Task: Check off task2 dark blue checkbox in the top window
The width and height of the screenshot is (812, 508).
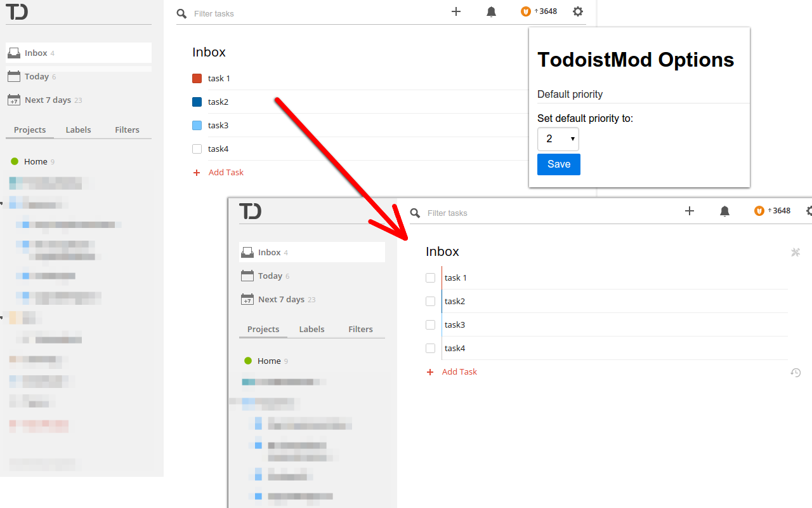Action: point(197,102)
